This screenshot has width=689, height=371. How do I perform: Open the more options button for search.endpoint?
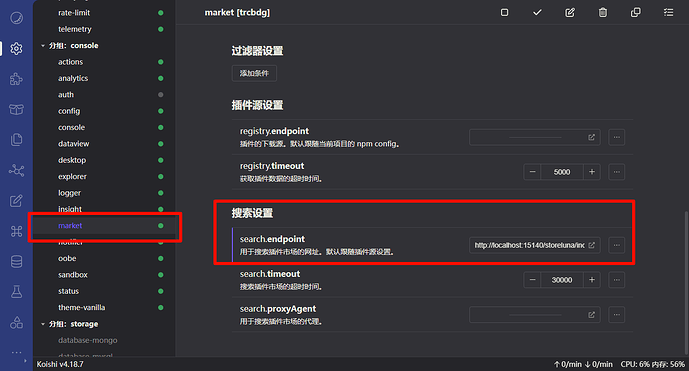point(616,245)
